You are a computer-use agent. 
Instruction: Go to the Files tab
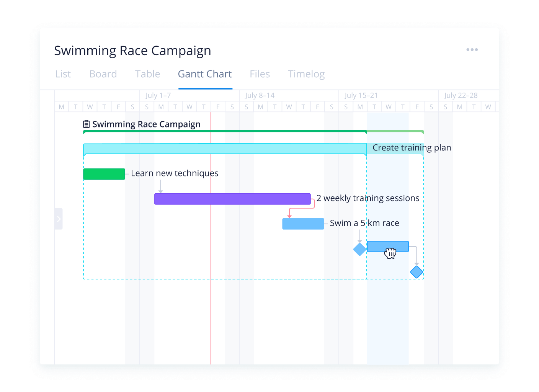coord(260,74)
